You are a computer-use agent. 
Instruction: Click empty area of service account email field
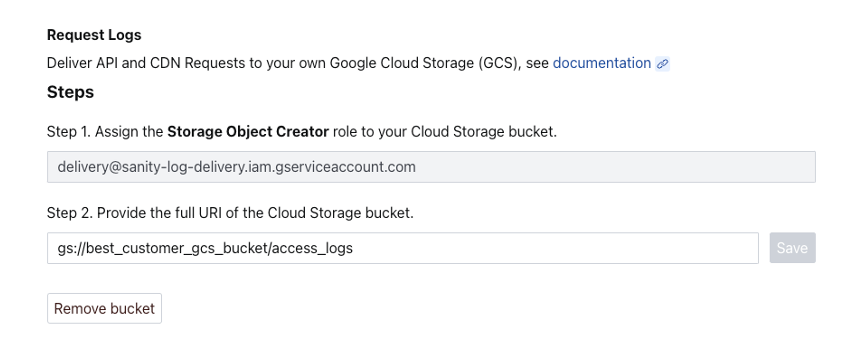tap(610, 167)
